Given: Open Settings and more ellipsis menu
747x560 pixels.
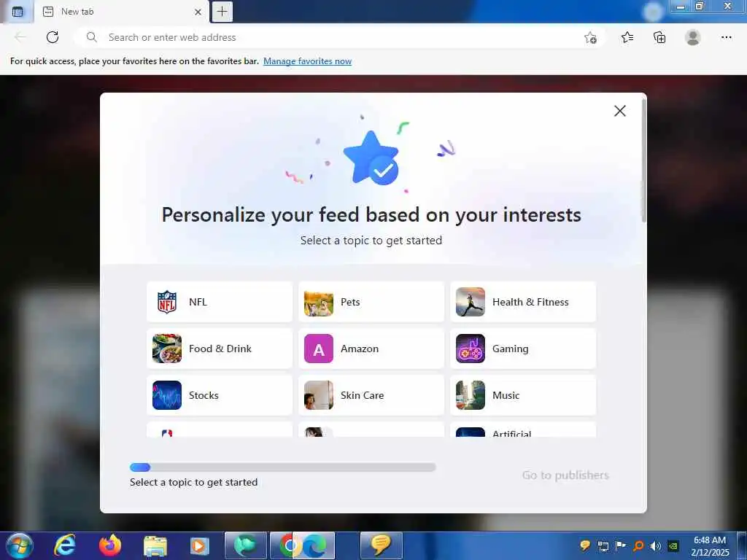Looking at the screenshot, I should click(x=726, y=37).
